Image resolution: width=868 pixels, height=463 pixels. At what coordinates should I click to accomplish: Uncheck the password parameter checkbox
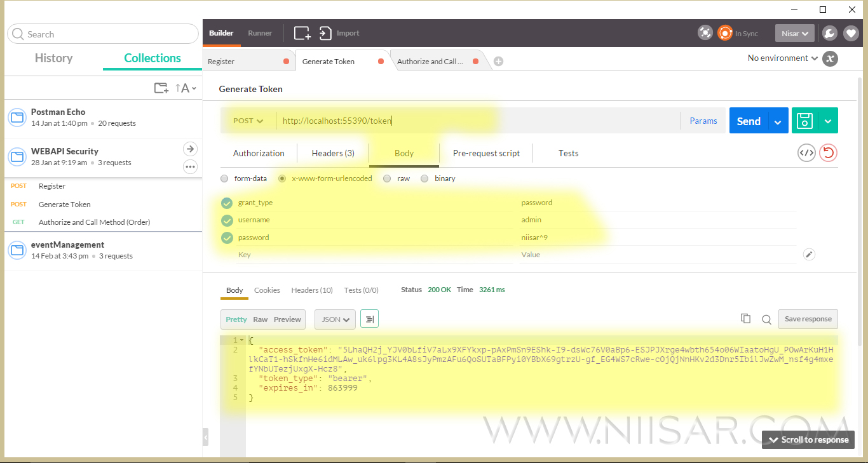click(x=227, y=238)
